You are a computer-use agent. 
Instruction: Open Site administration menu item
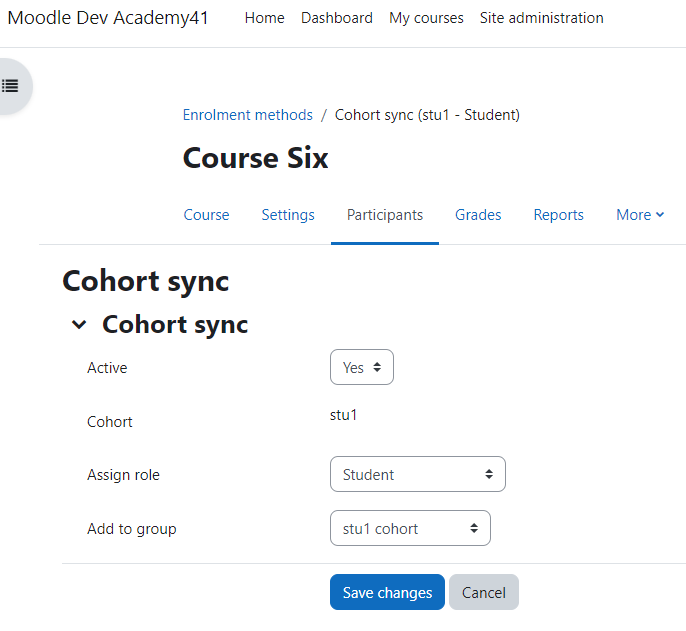(x=542, y=18)
